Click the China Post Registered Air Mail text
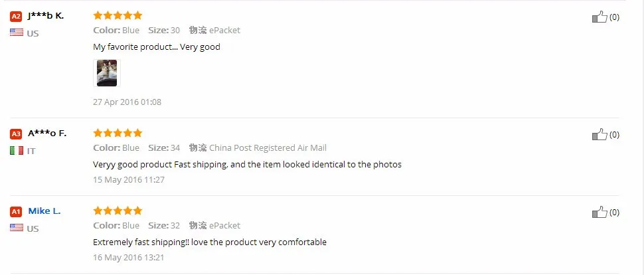Viewport: 644px width, 275px height. pyautogui.click(x=268, y=147)
